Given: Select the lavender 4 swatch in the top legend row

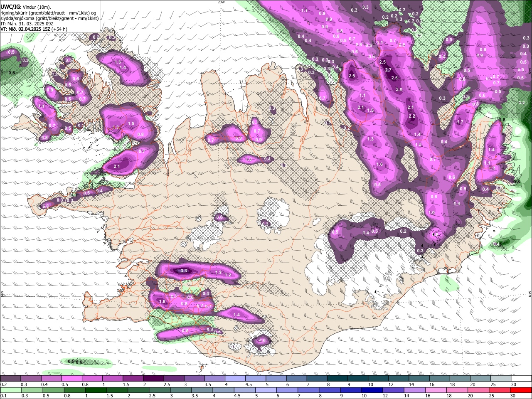Looking at the screenshot, I should (x=235, y=379).
